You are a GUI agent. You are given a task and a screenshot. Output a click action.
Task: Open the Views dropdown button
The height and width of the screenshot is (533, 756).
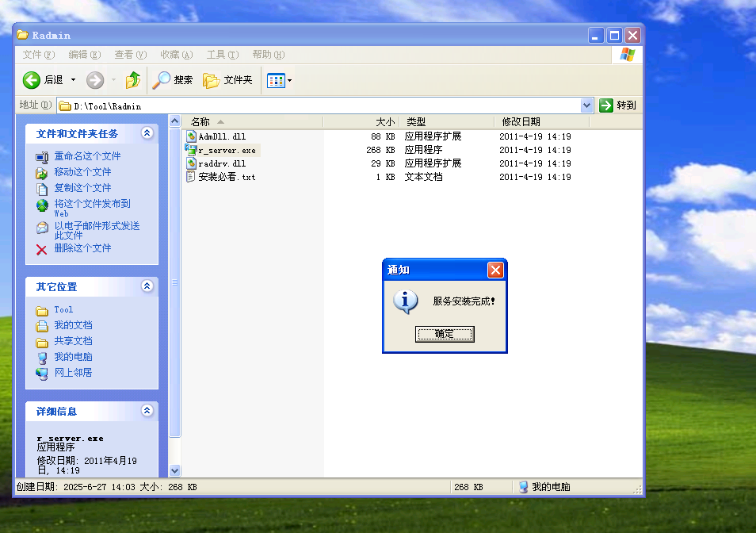pyautogui.click(x=280, y=81)
